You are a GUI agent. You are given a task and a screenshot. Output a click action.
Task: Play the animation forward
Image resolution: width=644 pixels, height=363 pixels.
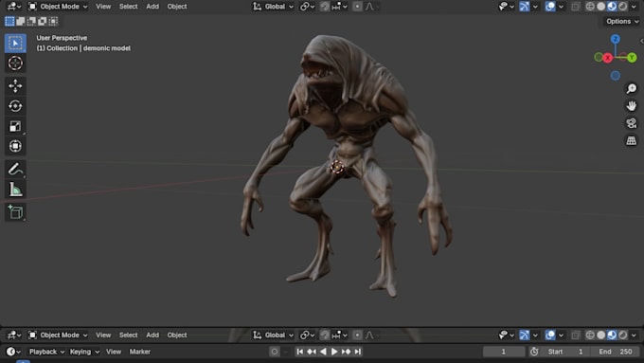coord(334,352)
